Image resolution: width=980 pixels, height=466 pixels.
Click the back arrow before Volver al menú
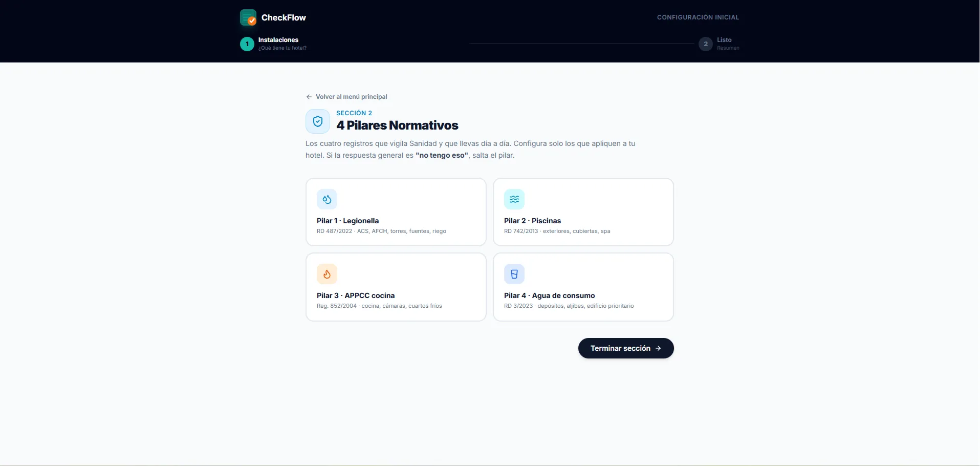[x=309, y=97]
